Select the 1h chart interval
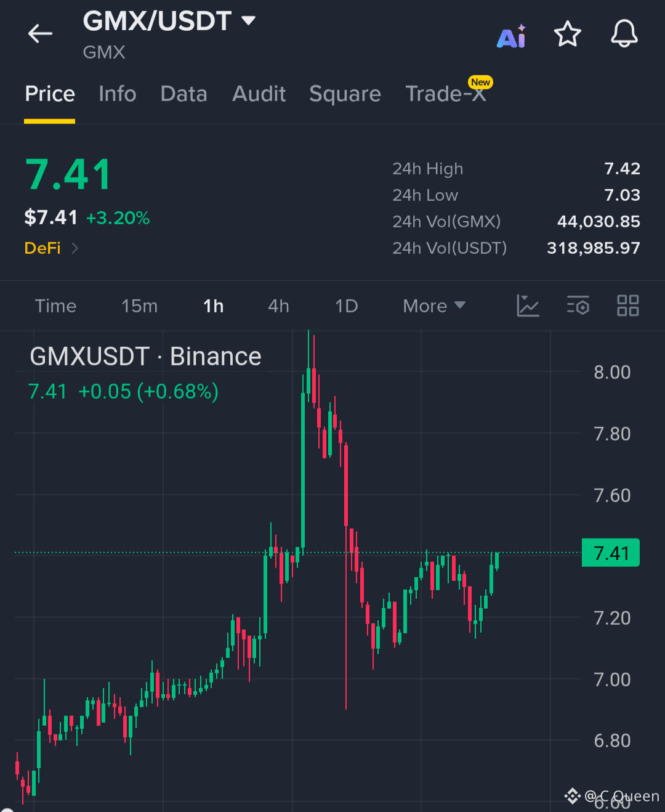This screenshot has width=665, height=812. (x=214, y=306)
